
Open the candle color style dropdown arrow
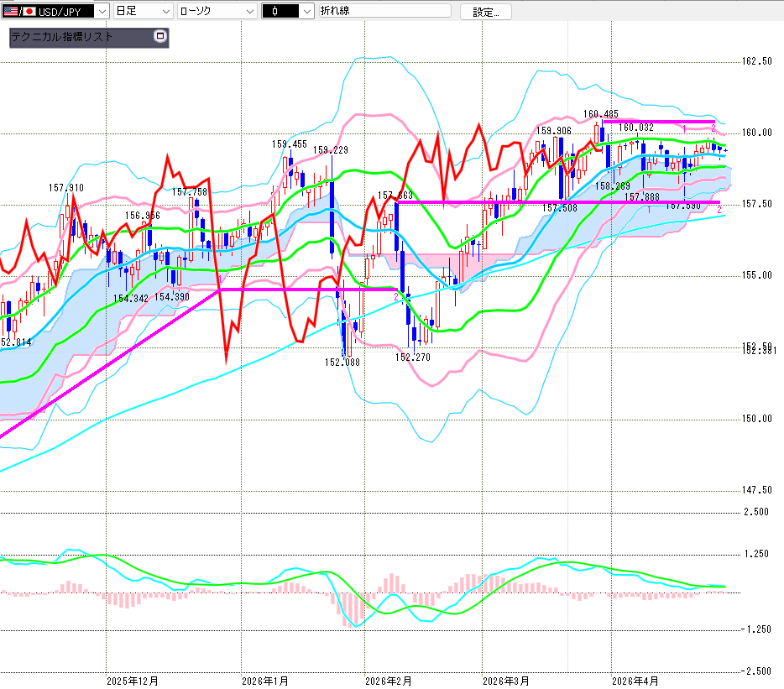coord(306,11)
